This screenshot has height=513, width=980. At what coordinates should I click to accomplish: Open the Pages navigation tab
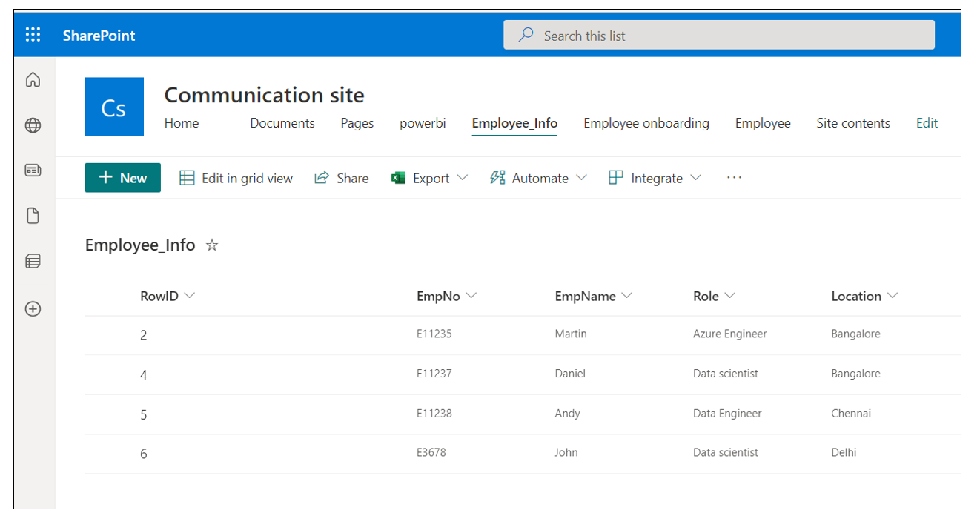[357, 123]
